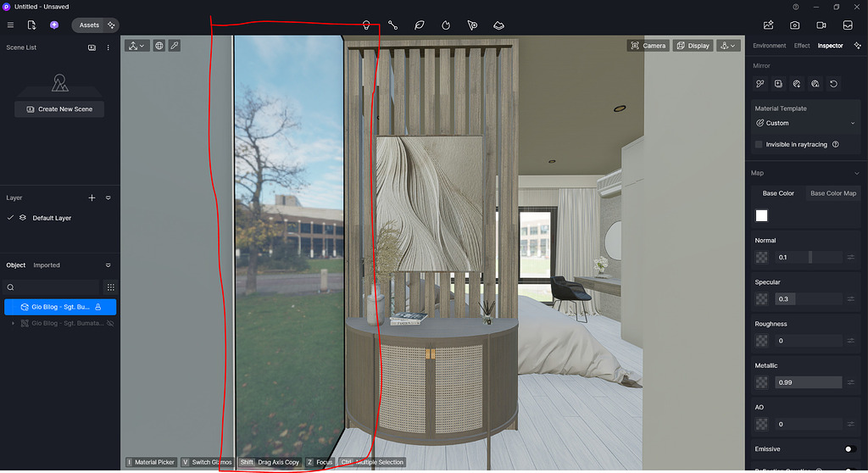Activate the eyedropper material picker icon
The width and height of the screenshot is (868, 473).
(175, 46)
